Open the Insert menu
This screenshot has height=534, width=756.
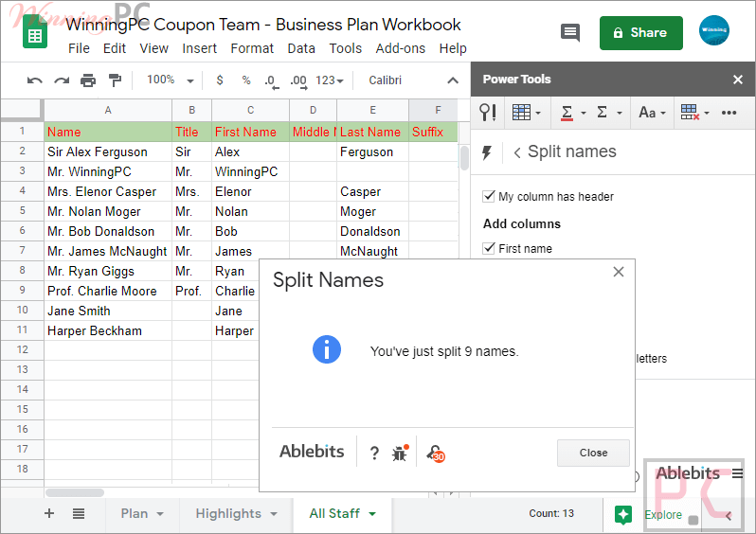pyautogui.click(x=199, y=48)
